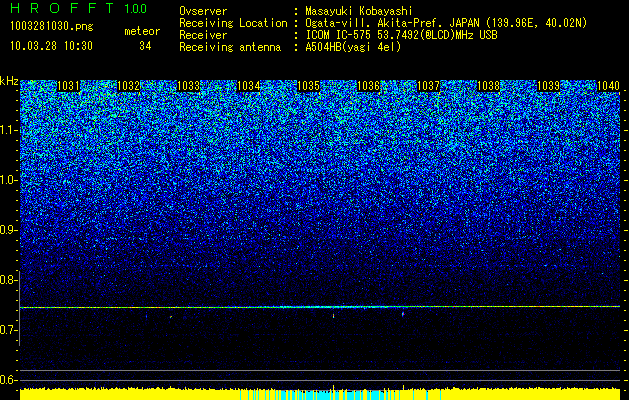Click time marker 1032
629x400 pixels.
click(x=128, y=86)
